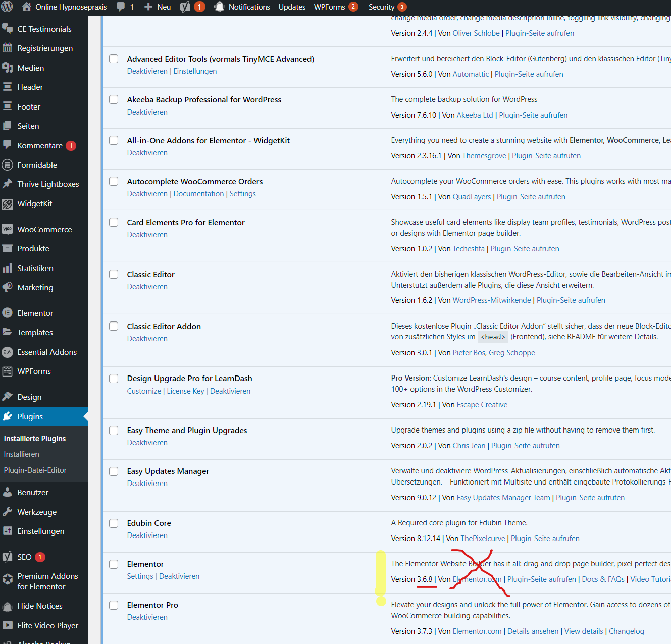Click the Chris Jean author link
Screen dimensions: 671x644
click(x=469, y=446)
